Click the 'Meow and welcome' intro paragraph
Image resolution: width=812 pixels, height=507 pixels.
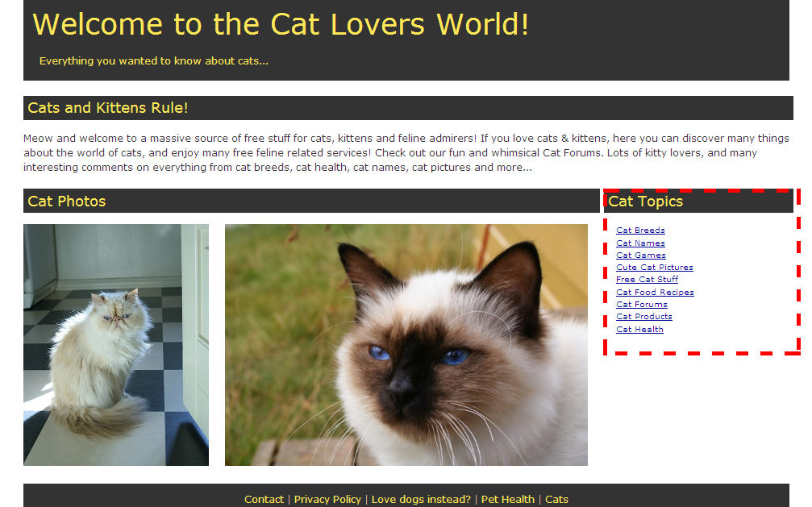(x=406, y=153)
